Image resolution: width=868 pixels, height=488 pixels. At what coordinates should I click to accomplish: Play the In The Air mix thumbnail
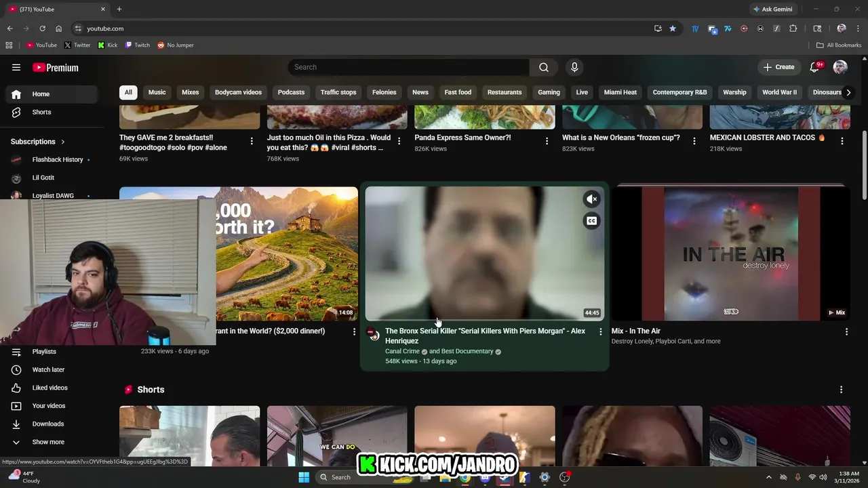point(731,253)
